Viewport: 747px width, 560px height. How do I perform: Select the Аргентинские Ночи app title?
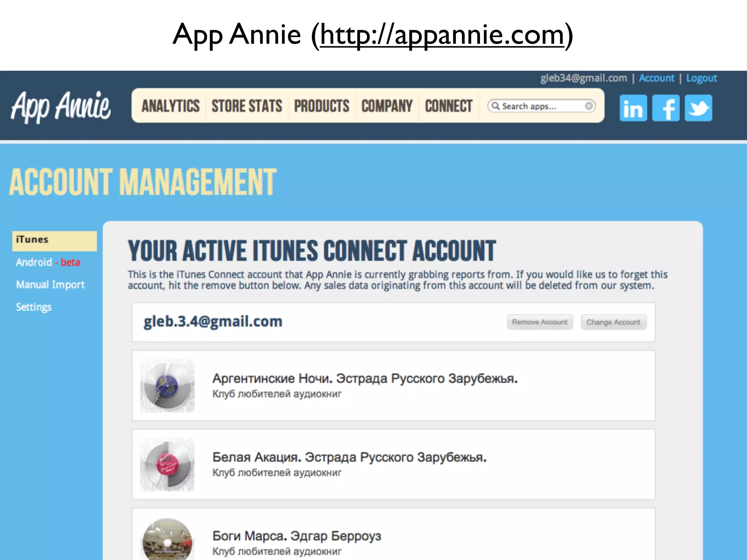[365, 378]
